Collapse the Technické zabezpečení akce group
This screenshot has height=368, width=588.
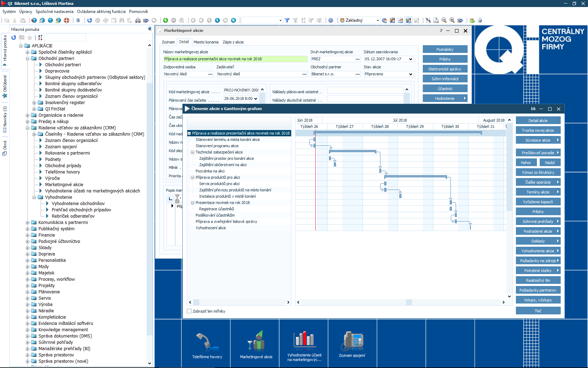click(192, 152)
